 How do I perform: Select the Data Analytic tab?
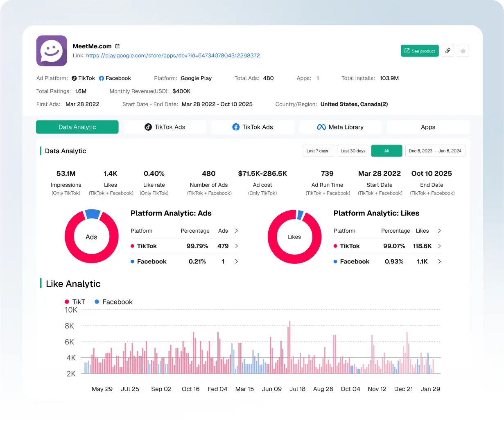(77, 127)
